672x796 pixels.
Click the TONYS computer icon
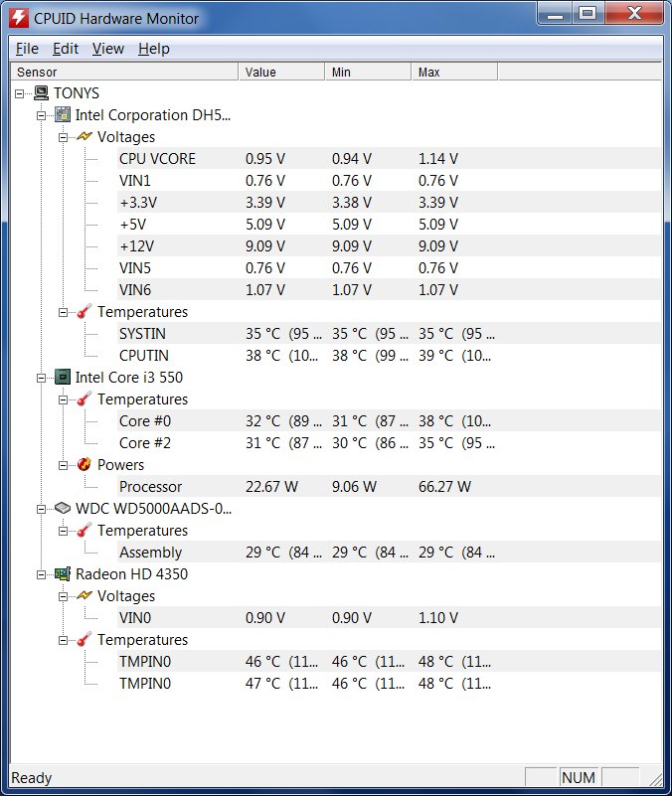coord(41,92)
